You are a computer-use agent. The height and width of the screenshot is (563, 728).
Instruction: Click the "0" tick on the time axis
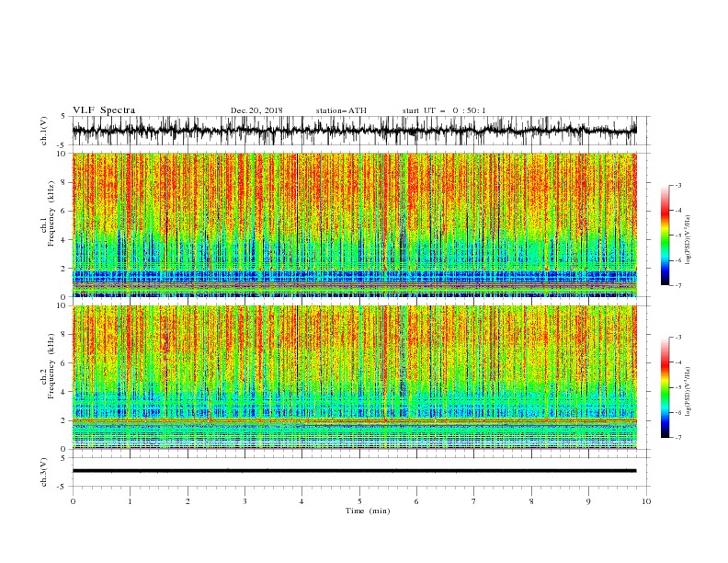pyautogui.click(x=73, y=501)
